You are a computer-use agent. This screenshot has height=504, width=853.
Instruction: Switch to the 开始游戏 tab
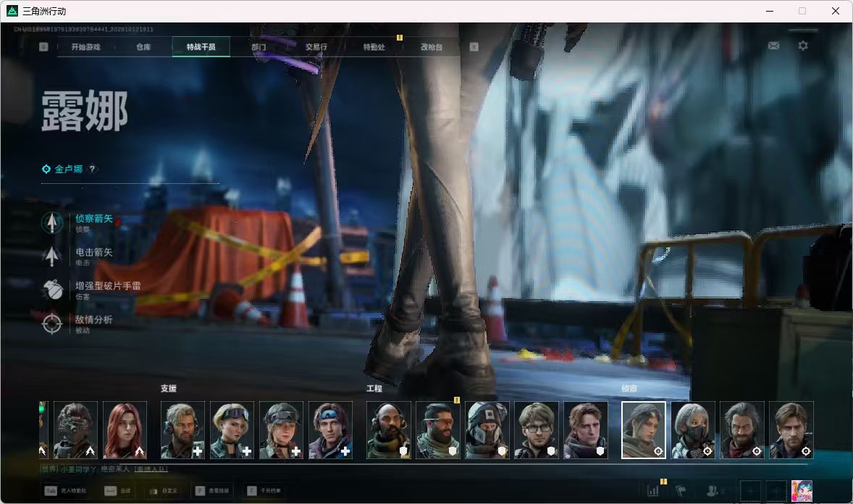[86, 47]
